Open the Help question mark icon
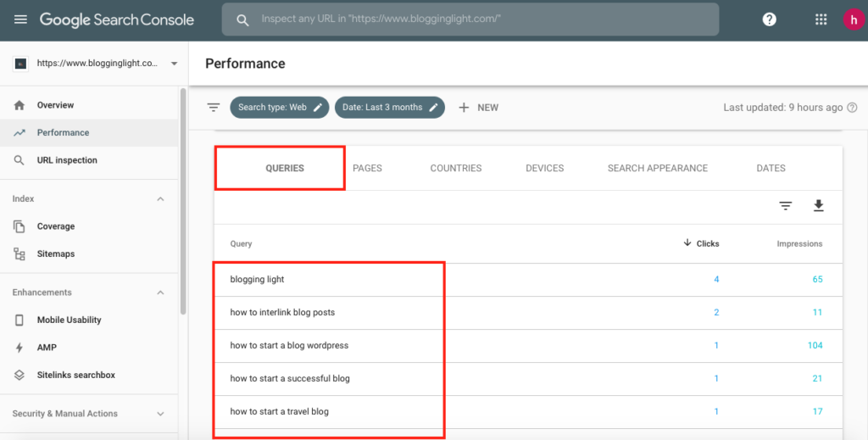 769,19
